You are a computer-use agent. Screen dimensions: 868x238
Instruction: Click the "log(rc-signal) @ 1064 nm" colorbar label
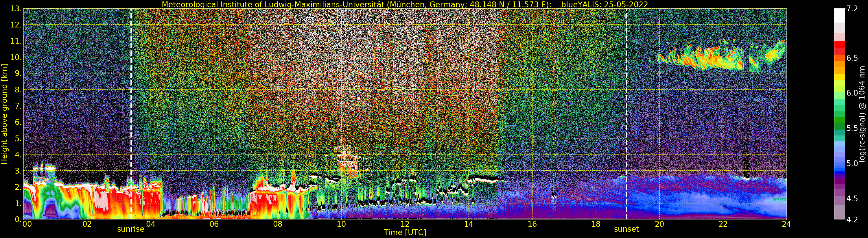click(862, 114)
